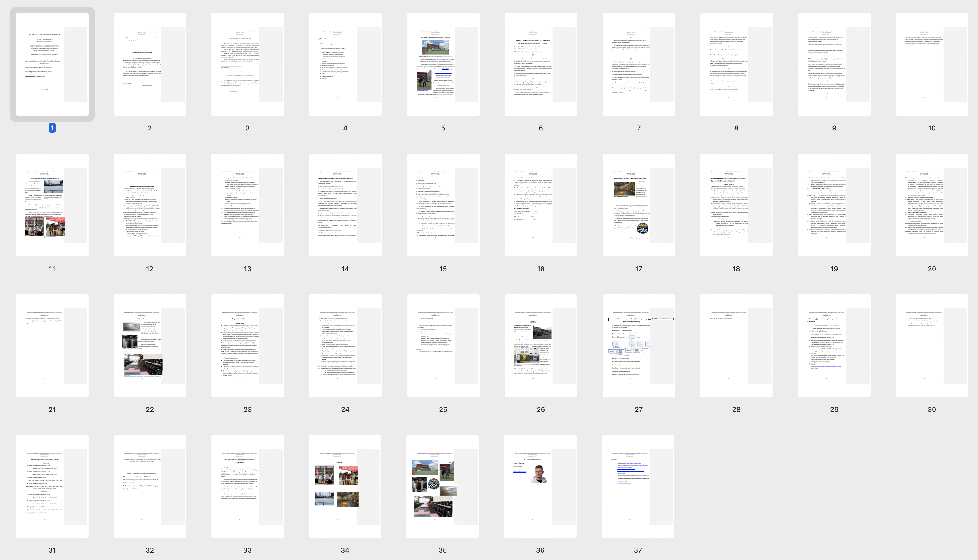
Task: Open page 26 thumbnail with hotel photos
Action: [x=541, y=346]
